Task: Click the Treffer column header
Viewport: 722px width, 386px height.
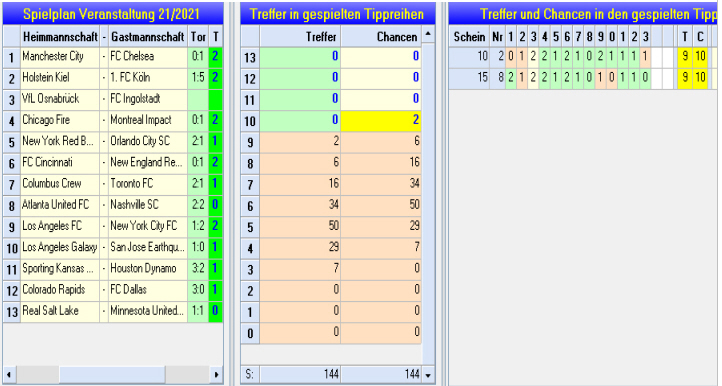Action: [300, 36]
